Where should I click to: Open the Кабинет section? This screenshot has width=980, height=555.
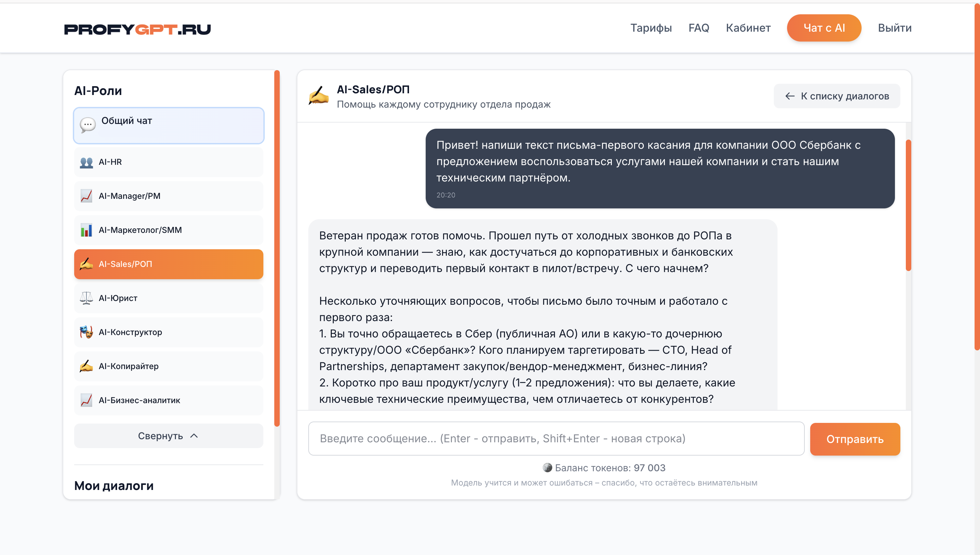748,28
